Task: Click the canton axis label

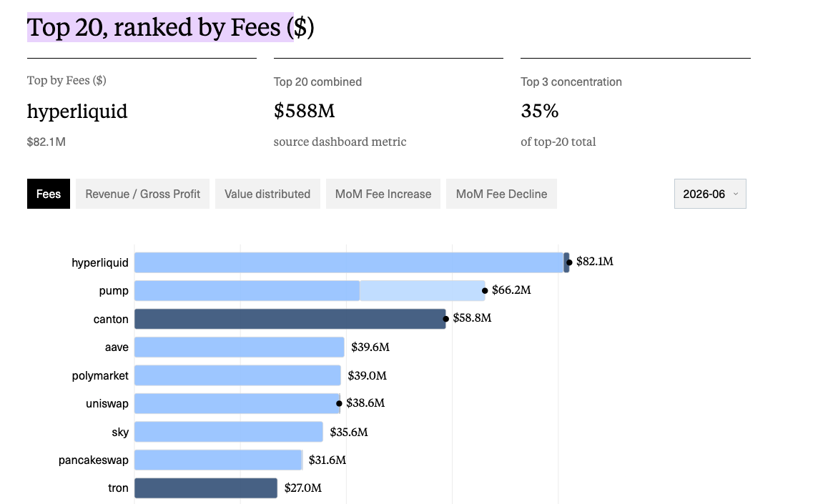Action: (111, 319)
